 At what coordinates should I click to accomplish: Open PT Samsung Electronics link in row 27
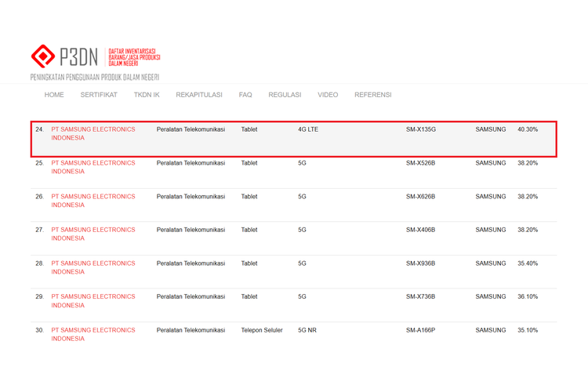(93, 234)
